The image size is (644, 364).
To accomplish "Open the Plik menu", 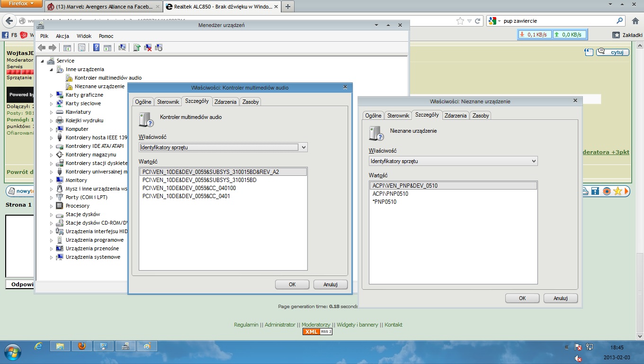I will click(x=44, y=36).
